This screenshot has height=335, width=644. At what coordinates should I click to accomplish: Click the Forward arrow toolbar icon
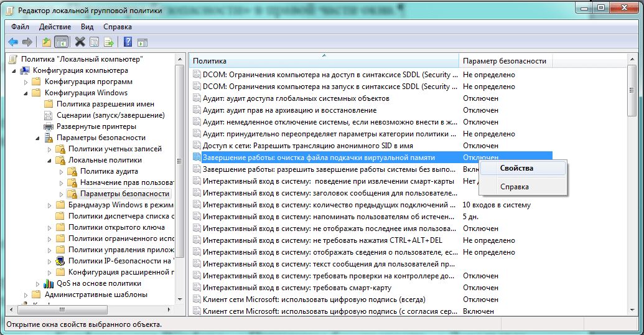point(27,42)
